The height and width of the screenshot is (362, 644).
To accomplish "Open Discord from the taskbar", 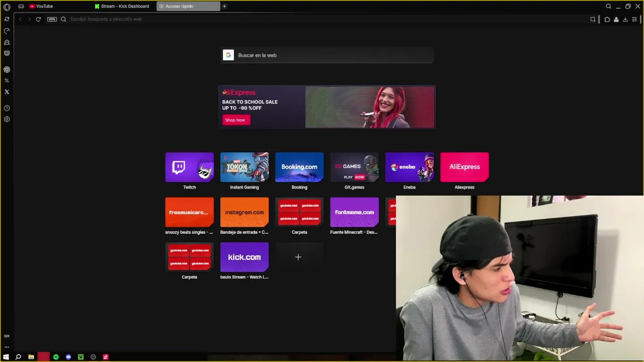I will tap(68, 357).
